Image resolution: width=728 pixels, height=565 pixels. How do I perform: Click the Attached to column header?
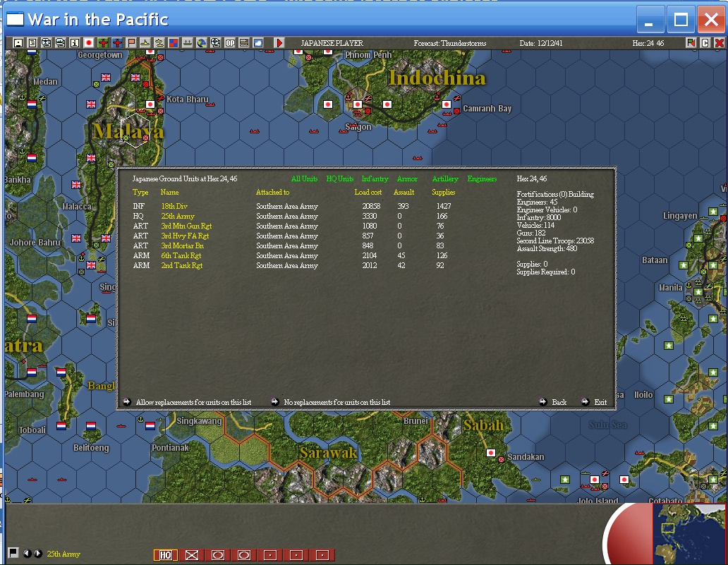[272, 192]
